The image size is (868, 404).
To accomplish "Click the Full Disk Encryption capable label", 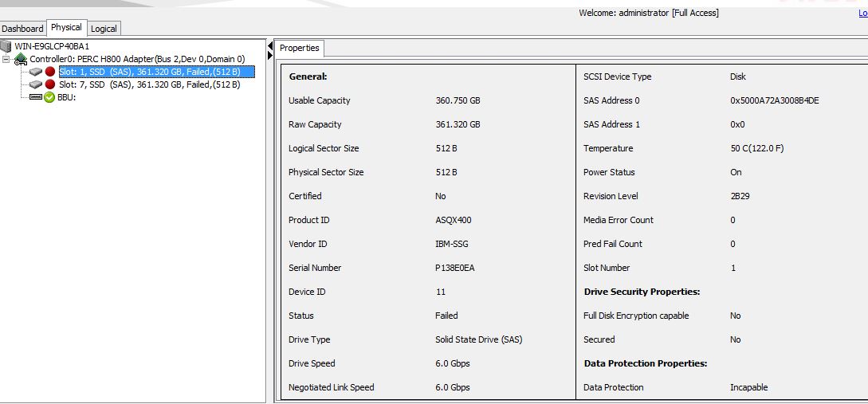I will coord(636,316).
